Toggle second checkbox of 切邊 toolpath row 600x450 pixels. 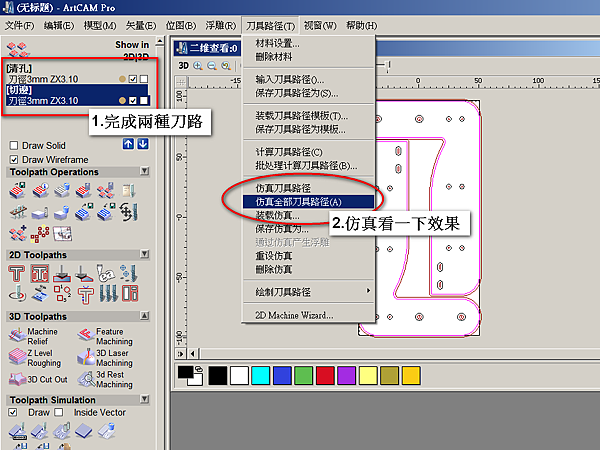click(x=144, y=101)
